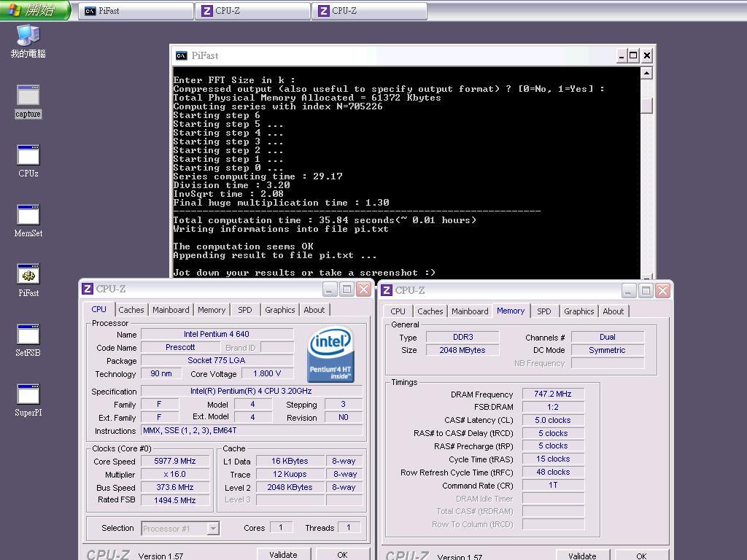
Task: Switch to PiFast taskbar button
Action: 135,11
